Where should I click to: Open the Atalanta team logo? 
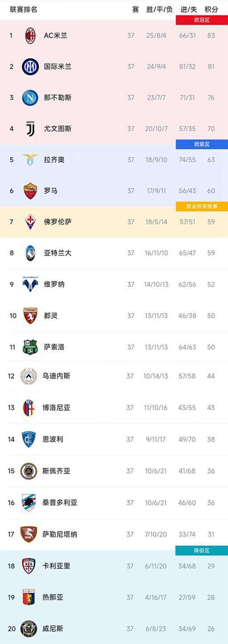pyautogui.click(x=30, y=253)
